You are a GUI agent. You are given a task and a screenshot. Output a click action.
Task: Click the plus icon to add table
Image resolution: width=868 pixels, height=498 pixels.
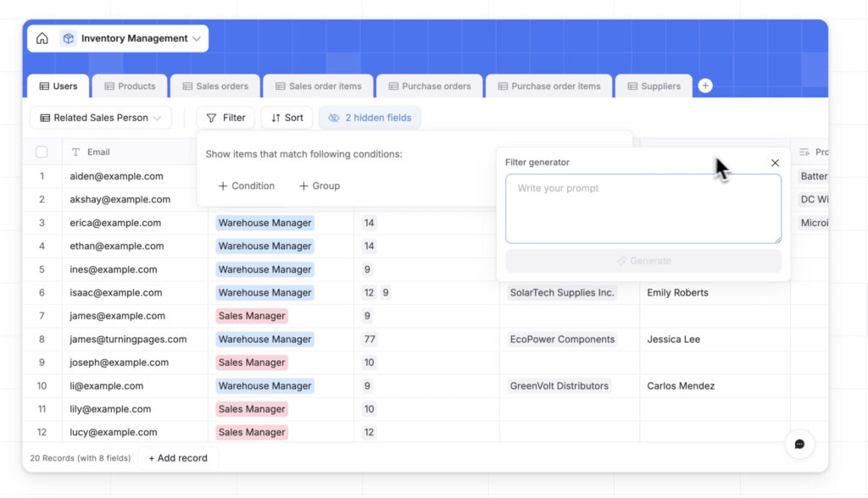pyautogui.click(x=705, y=86)
